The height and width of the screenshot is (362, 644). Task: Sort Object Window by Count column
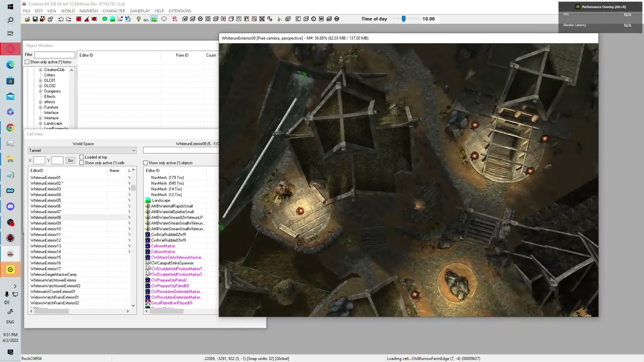211,55
